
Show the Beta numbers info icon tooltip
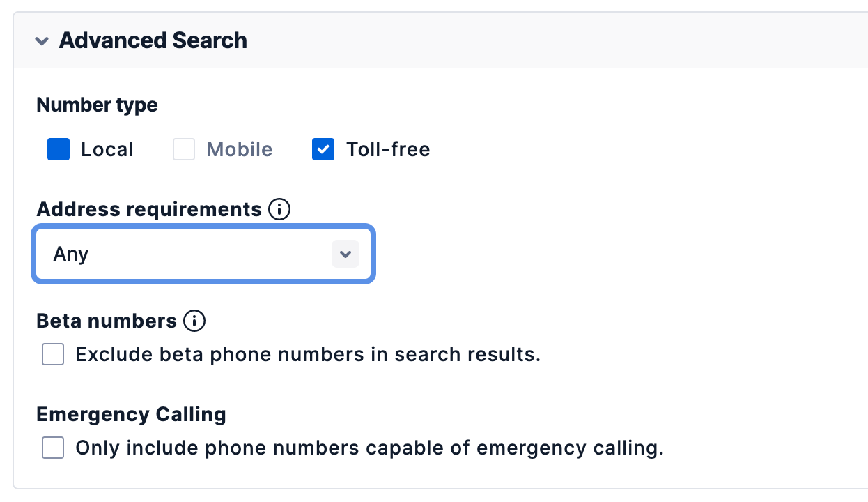click(194, 321)
